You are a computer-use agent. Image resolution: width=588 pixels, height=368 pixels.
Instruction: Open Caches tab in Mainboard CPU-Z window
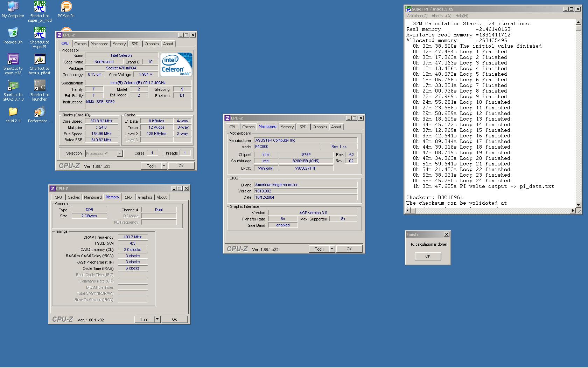point(248,127)
